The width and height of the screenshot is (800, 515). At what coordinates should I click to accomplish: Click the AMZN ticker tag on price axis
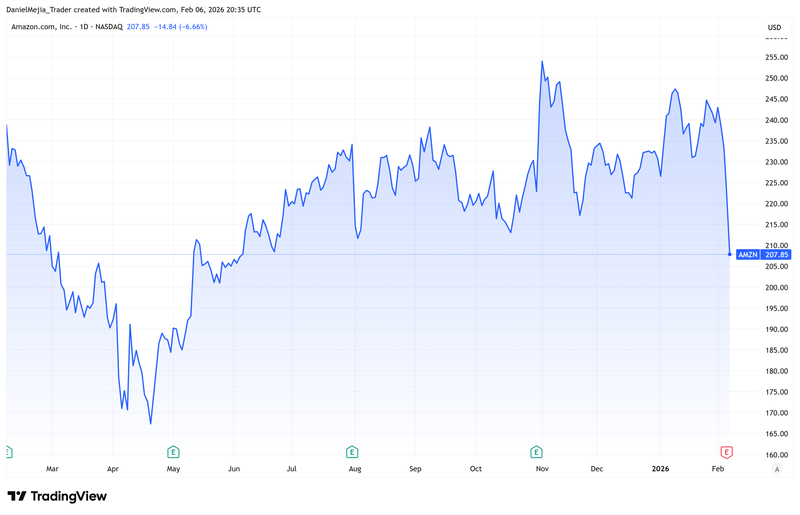coord(748,255)
